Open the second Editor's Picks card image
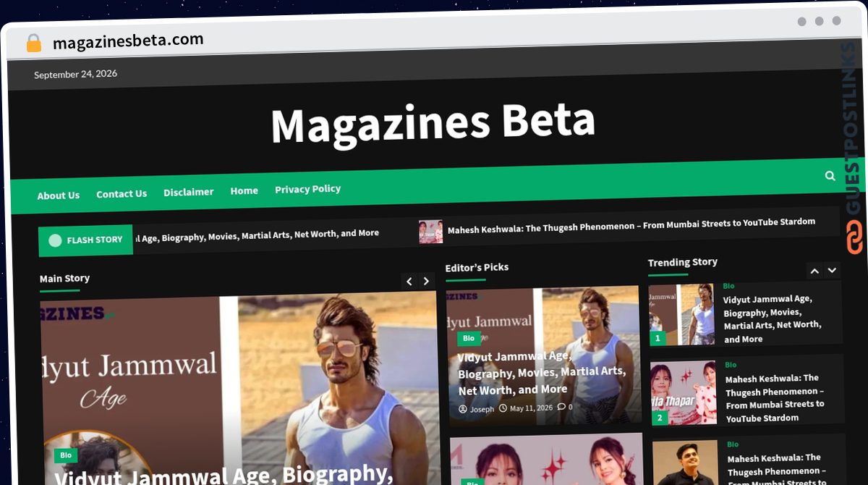This screenshot has height=485, width=868. pos(547,460)
